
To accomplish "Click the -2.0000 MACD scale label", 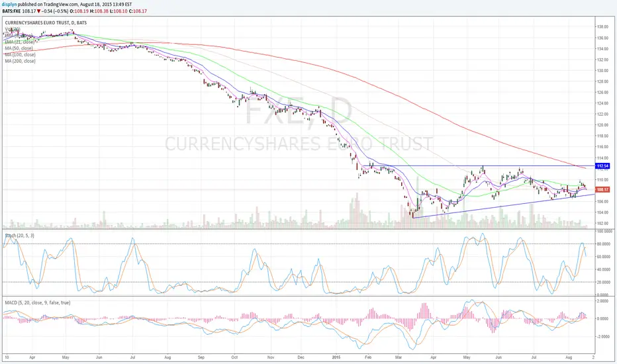I will [603, 337].
